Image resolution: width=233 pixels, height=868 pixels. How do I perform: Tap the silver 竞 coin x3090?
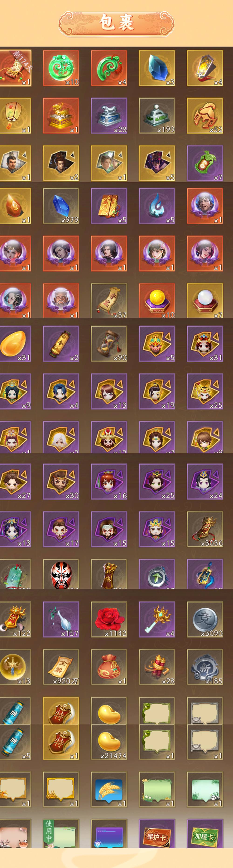pos(205,619)
